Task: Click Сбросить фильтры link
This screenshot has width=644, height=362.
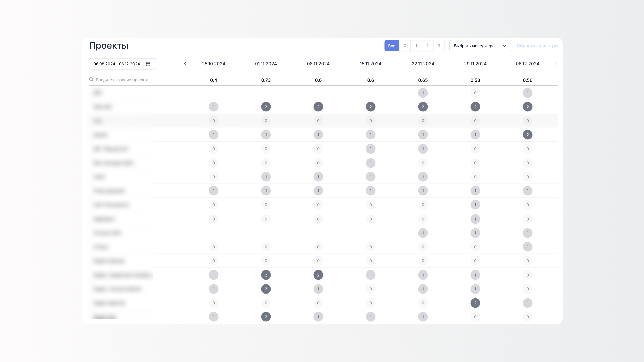Action: (537, 46)
